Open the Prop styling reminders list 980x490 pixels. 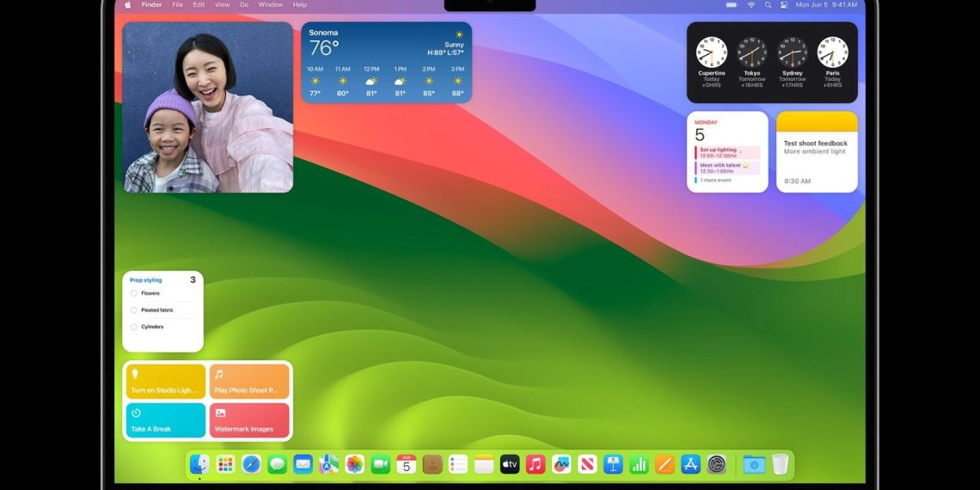[145, 280]
